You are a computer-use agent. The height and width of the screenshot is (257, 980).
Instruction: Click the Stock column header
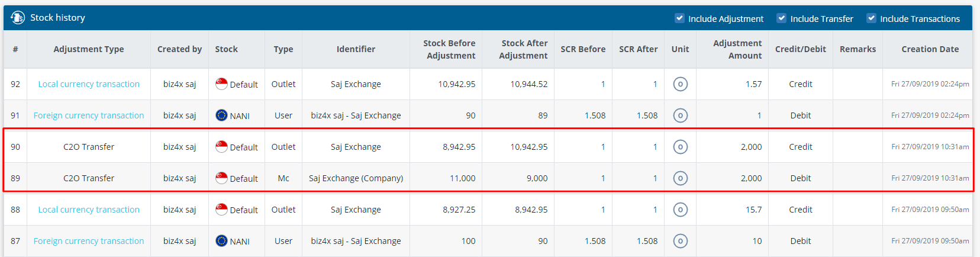coord(226,49)
